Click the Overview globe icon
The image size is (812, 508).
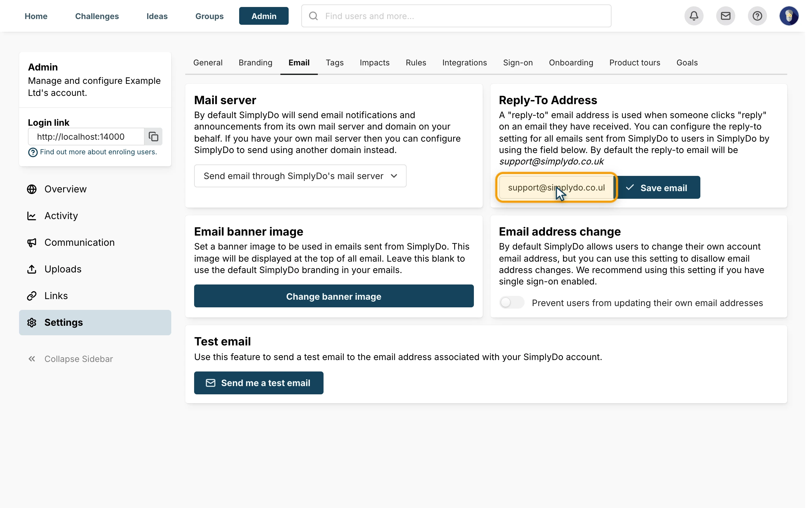coord(32,189)
